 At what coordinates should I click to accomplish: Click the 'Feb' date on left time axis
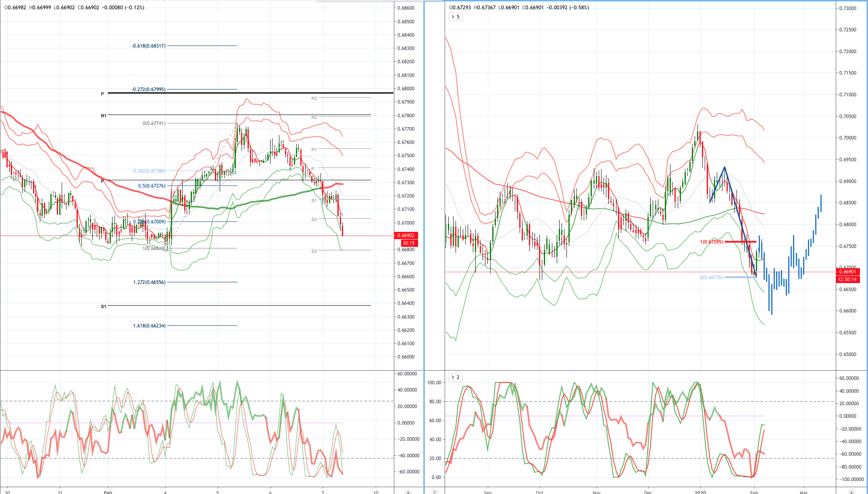coord(108,492)
